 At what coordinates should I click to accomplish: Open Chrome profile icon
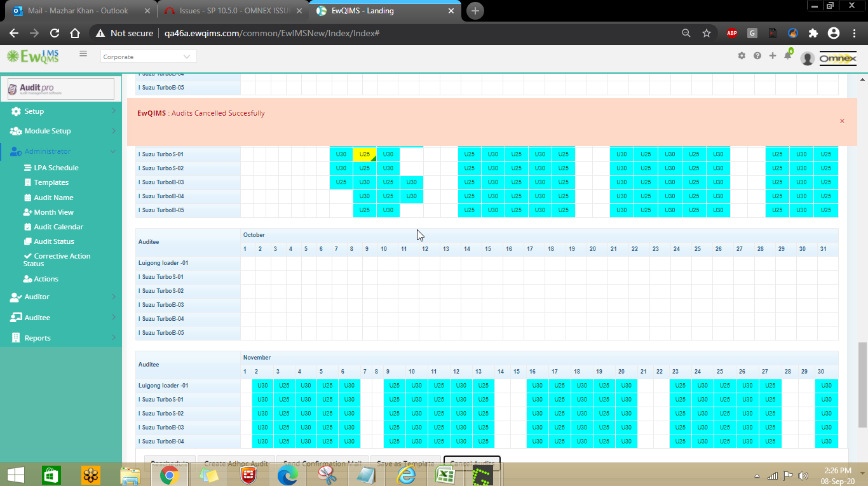point(834,33)
